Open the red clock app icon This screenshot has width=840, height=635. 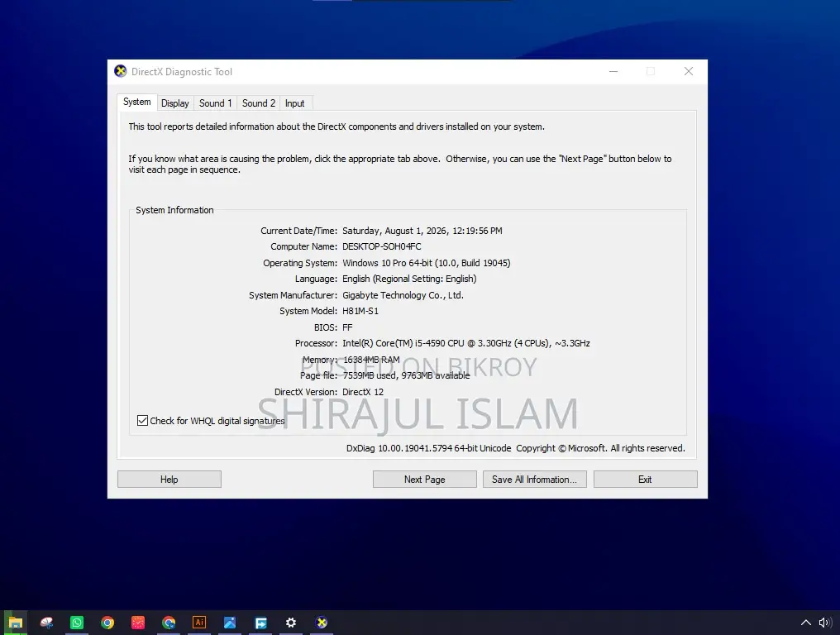click(x=138, y=623)
